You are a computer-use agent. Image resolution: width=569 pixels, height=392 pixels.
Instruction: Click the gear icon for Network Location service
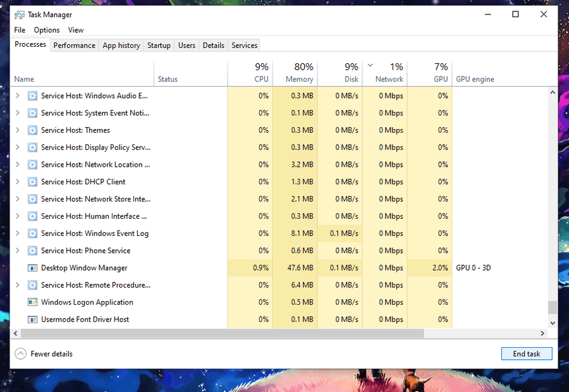[x=32, y=164]
